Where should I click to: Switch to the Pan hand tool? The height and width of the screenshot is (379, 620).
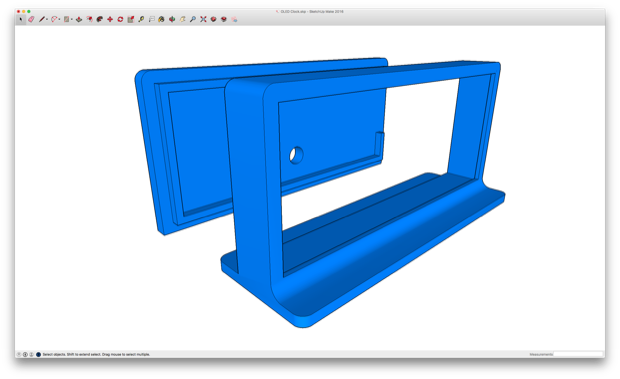(183, 19)
